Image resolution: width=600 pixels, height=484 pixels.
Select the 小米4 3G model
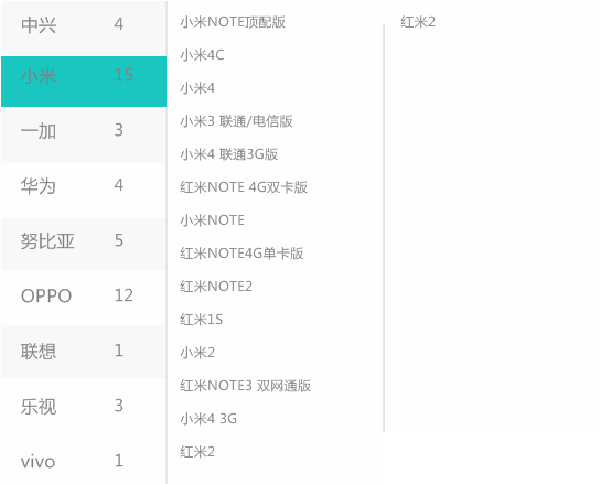[208, 418]
